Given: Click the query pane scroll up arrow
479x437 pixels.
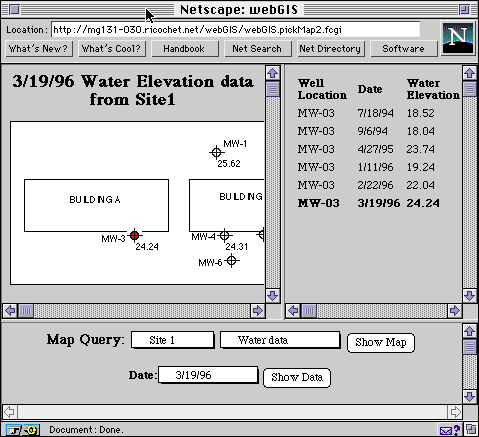Looking at the screenshot, I should point(470,331).
